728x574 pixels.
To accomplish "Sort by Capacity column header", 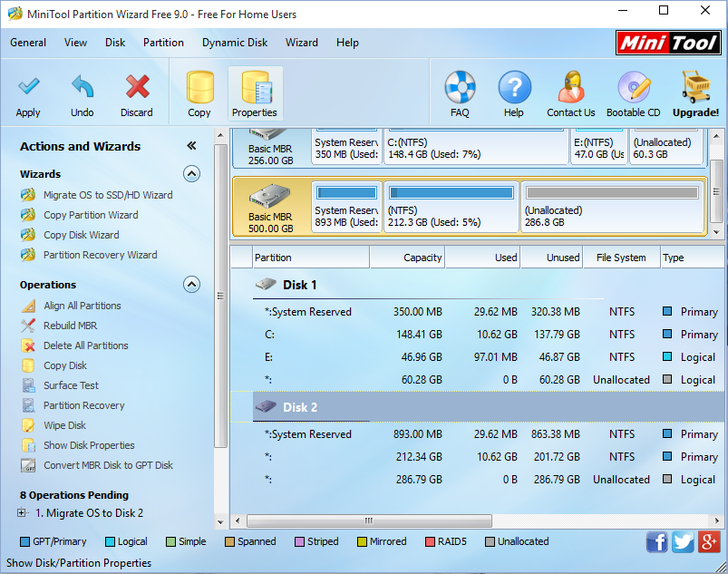I will [x=407, y=258].
